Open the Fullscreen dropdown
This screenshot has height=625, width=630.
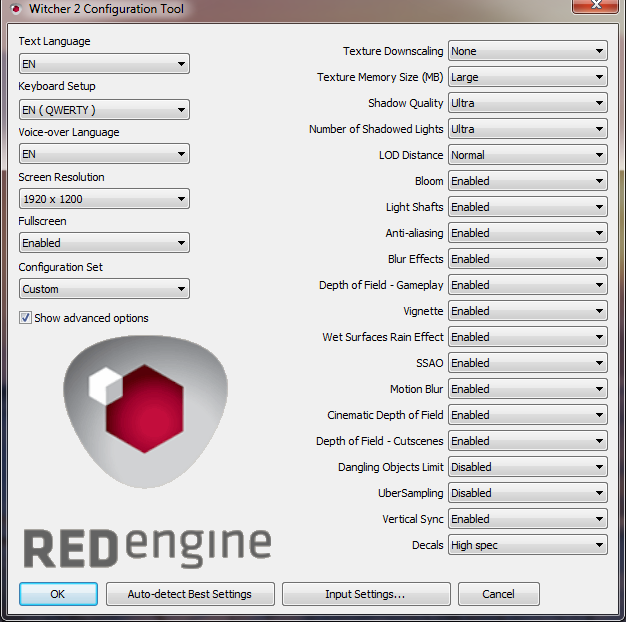point(104,243)
